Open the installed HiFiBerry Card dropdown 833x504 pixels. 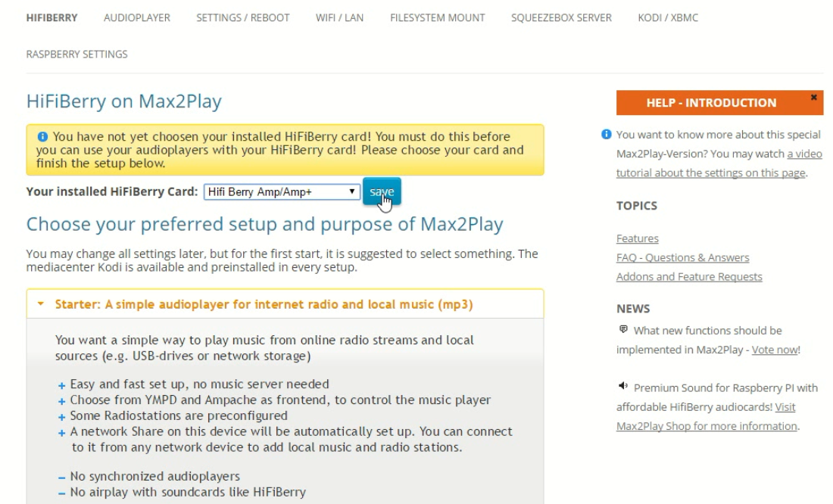(282, 191)
